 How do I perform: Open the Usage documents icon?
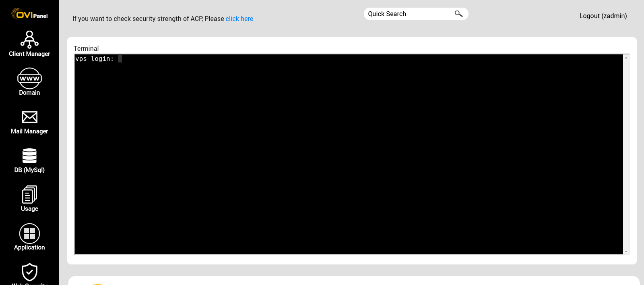(29, 194)
